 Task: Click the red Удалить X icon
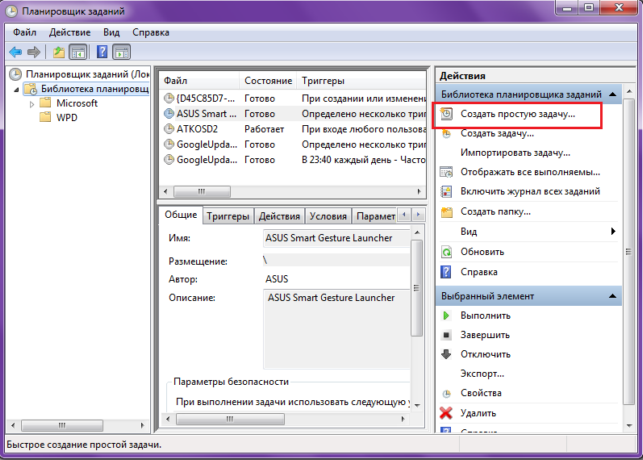click(x=446, y=413)
